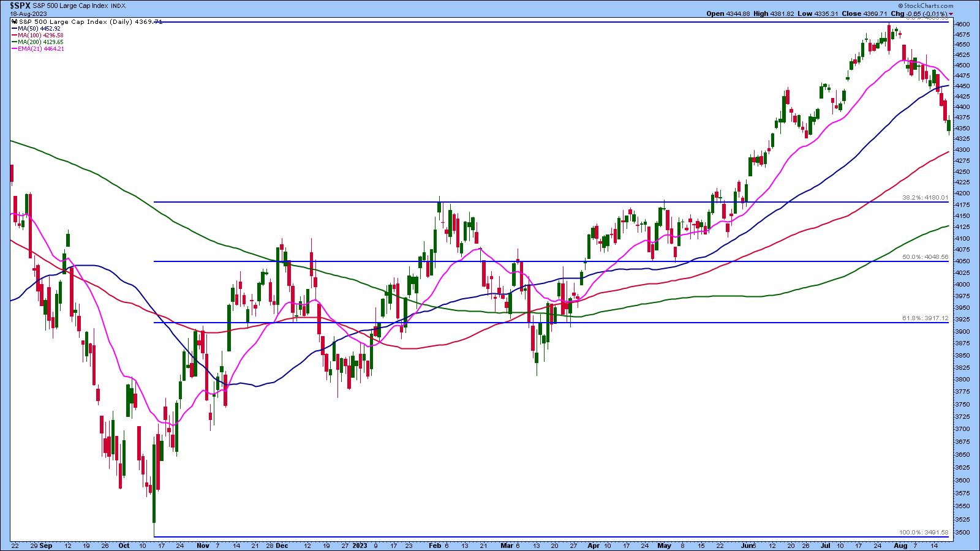The image size is (980, 551).
Task: Click the 38.2%: 4180.01 Fibonacci label
Action: [x=925, y=198]
